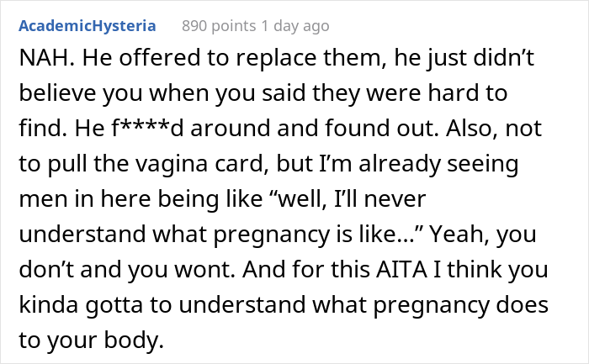The height and width of the screenshot is (364, 589).
Task: Click the 890 points score
Action: pos(219,26)
